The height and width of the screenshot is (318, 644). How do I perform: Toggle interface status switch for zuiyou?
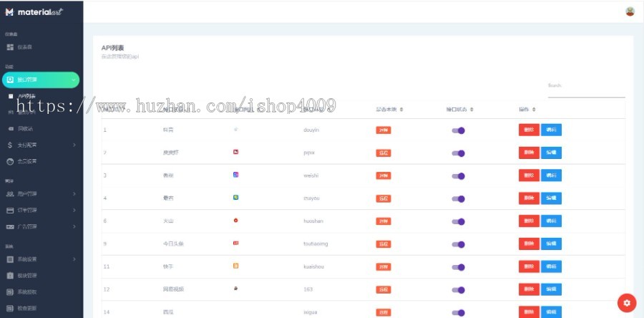[459, 199]
